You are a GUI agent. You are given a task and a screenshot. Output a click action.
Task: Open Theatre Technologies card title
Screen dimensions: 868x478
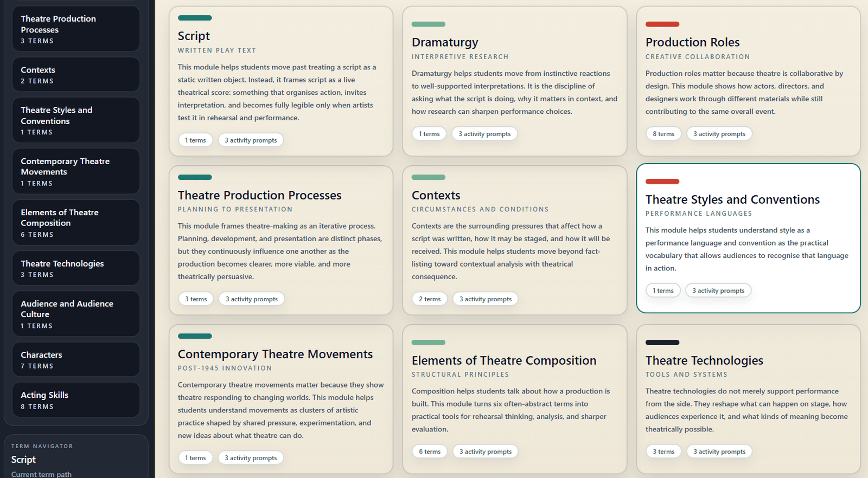tap(704, 360)
